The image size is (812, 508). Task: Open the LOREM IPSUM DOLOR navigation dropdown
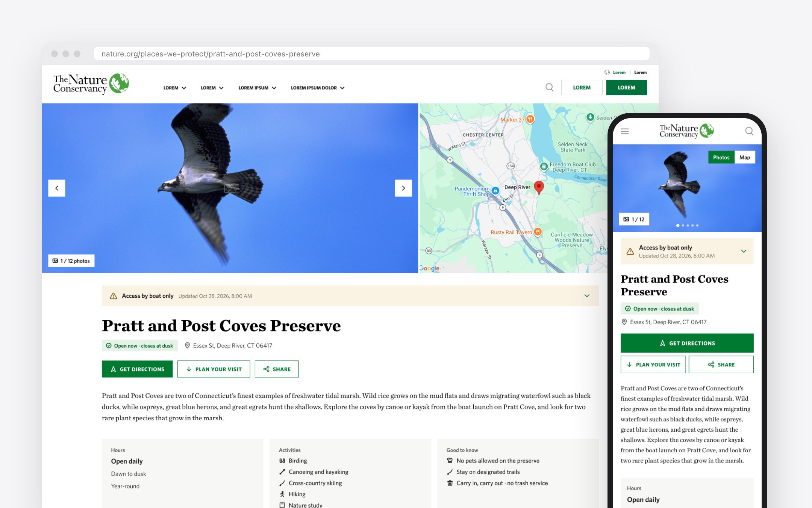pyautogui.click(x=318, y=88)
